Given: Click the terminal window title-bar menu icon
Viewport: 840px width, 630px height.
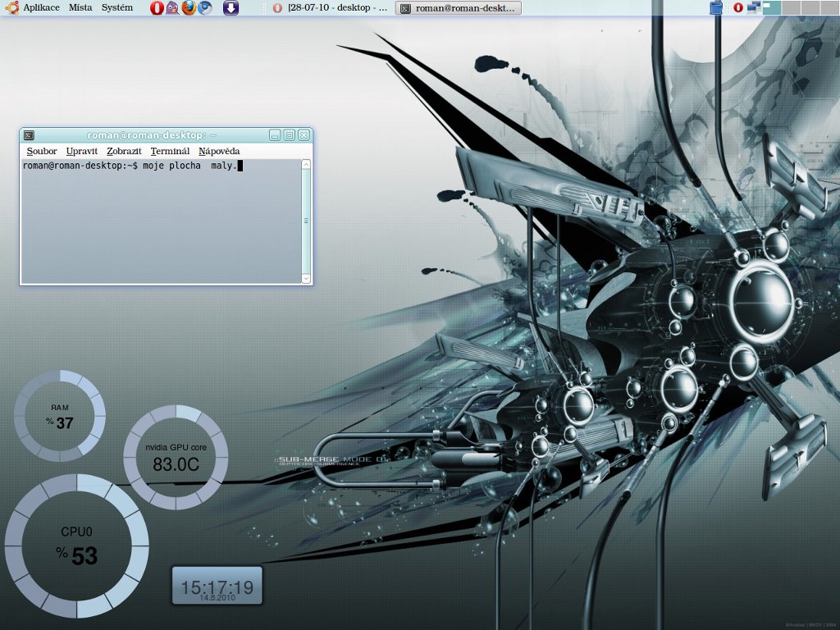Looking at the screenshot, I should pyautogui.click(x=29, y=135).
